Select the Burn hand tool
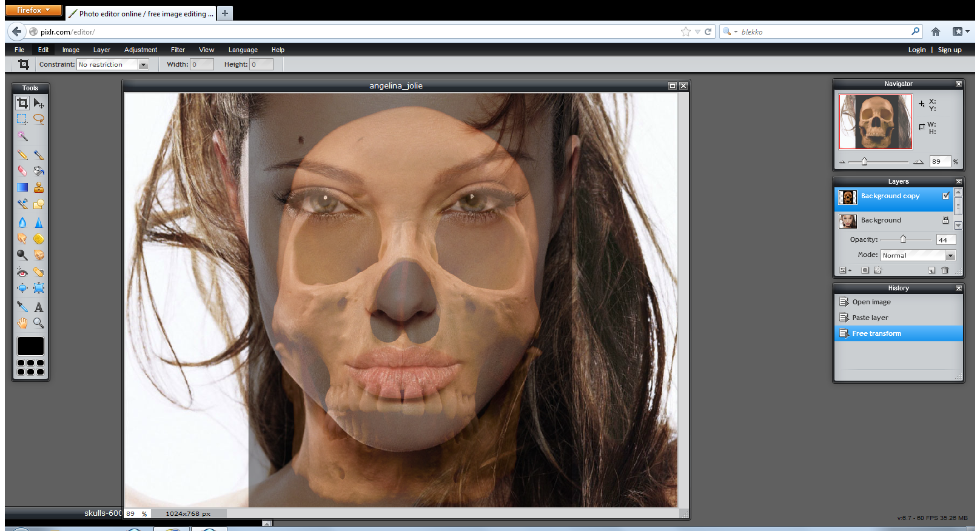The height and width of the screenshot is (531, 980). 39,255
